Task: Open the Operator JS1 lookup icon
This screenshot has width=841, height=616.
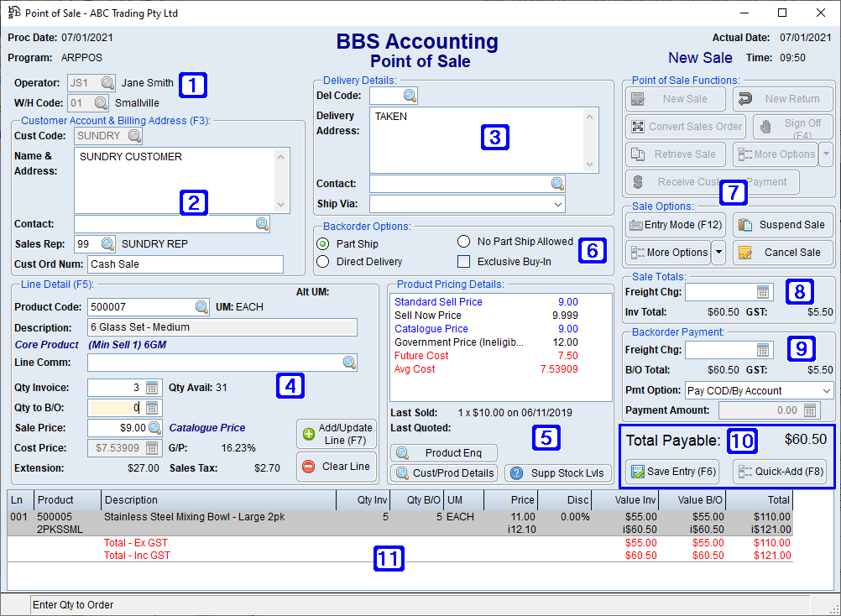Action: (107, 82)
